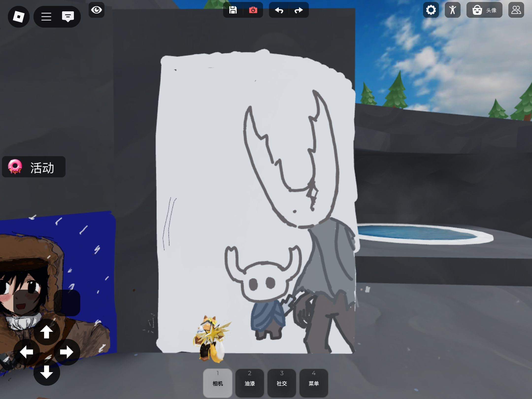The height and width of the screenshot is (399, 532).
Task: Take a screenshot with red camera icon
Action: [253, 10]
